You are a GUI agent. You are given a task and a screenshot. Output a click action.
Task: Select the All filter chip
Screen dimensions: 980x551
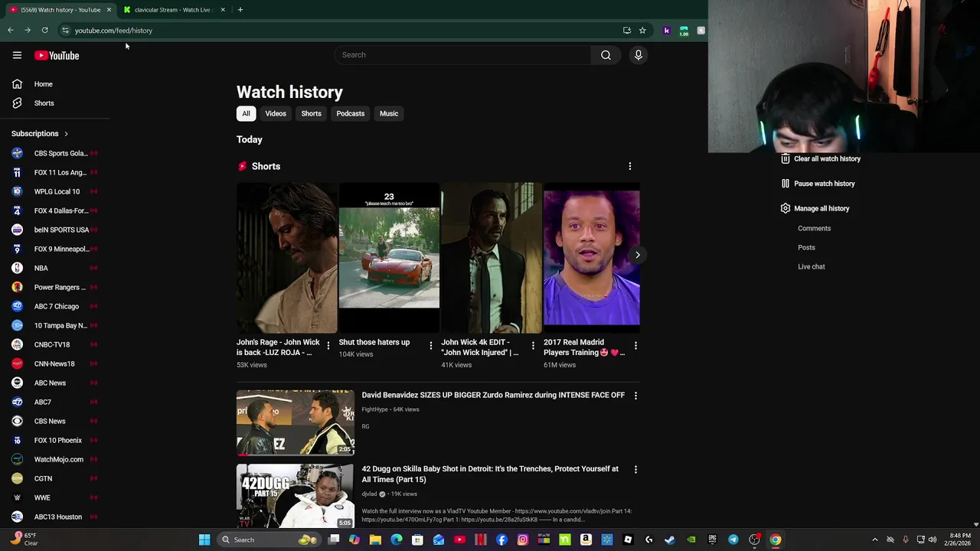[246, 113]
